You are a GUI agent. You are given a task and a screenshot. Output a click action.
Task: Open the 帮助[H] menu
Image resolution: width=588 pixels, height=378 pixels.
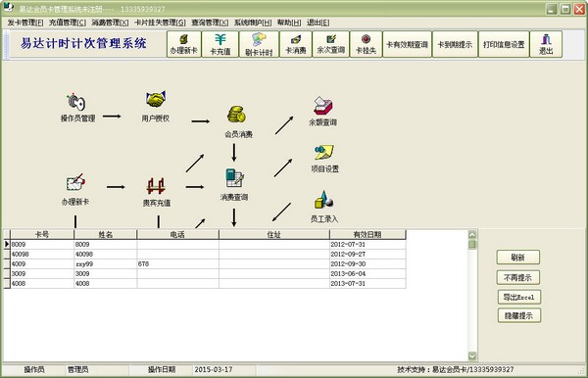[x=289, y=23]
